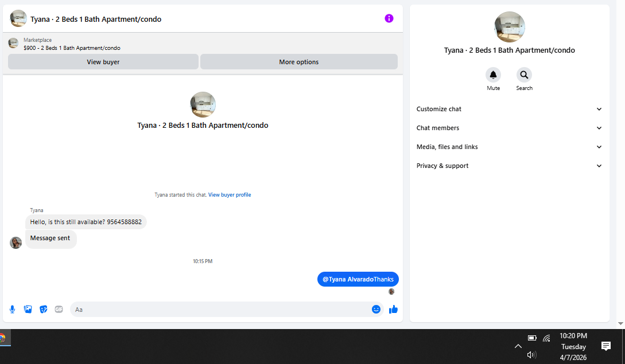Show hidden tray icons chevron

[x=518, y=346]
